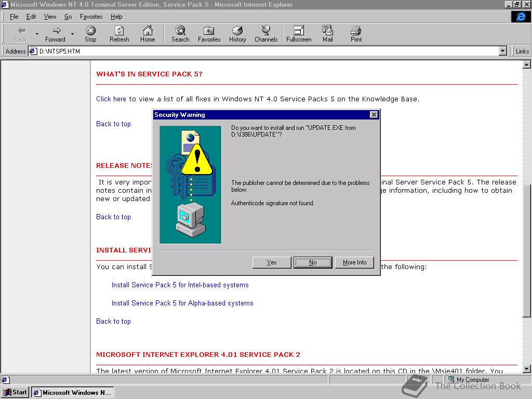532x399 pixels.
Task: Click 'Authenticode signature not found.' text
Action: (272, 203)
